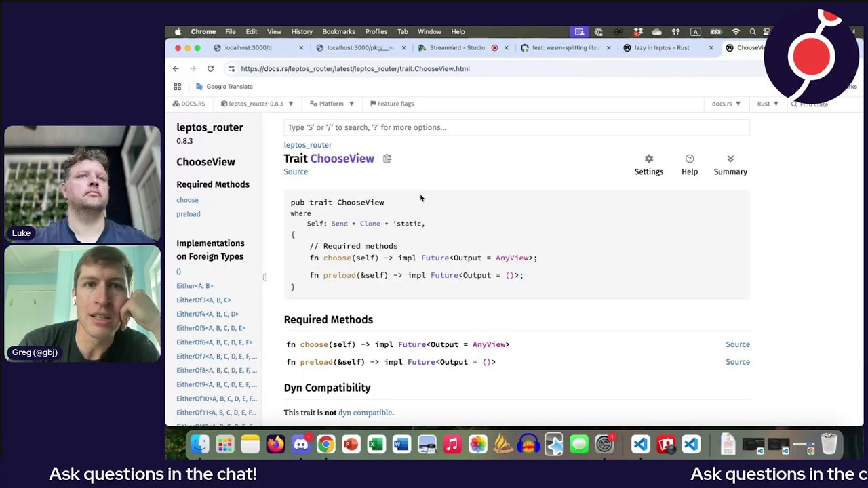Screen dimensions: 868x488
Task: Open Source link for choose method
Action: click(738, 344)
